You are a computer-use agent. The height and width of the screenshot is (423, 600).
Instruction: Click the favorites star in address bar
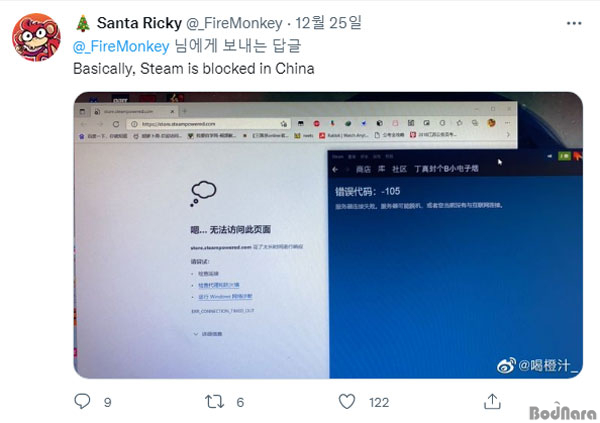tap(284, 124)
